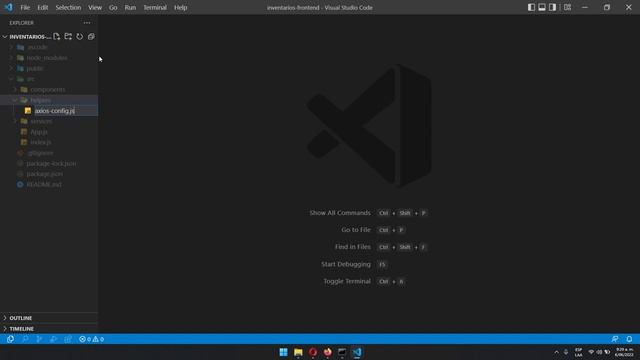The height and width of the screenshot is (360, 640).
Task: Click the Show All Commands hint
Action: point(340,213)
